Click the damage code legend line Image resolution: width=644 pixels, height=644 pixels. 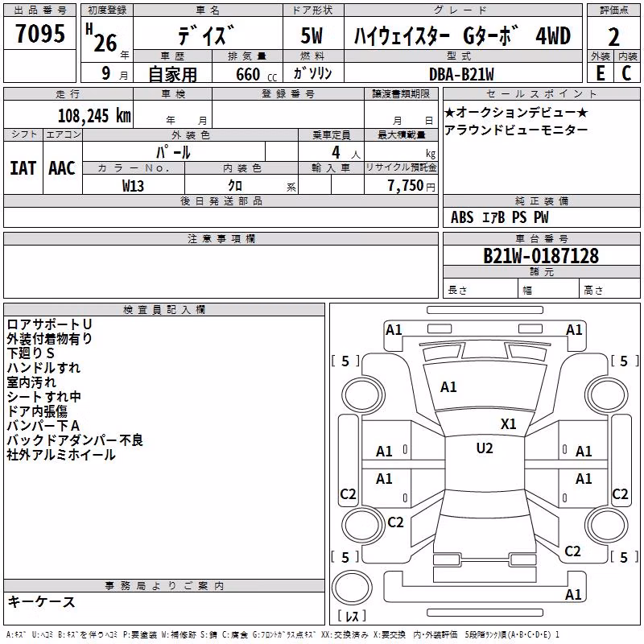click(283, 635)
